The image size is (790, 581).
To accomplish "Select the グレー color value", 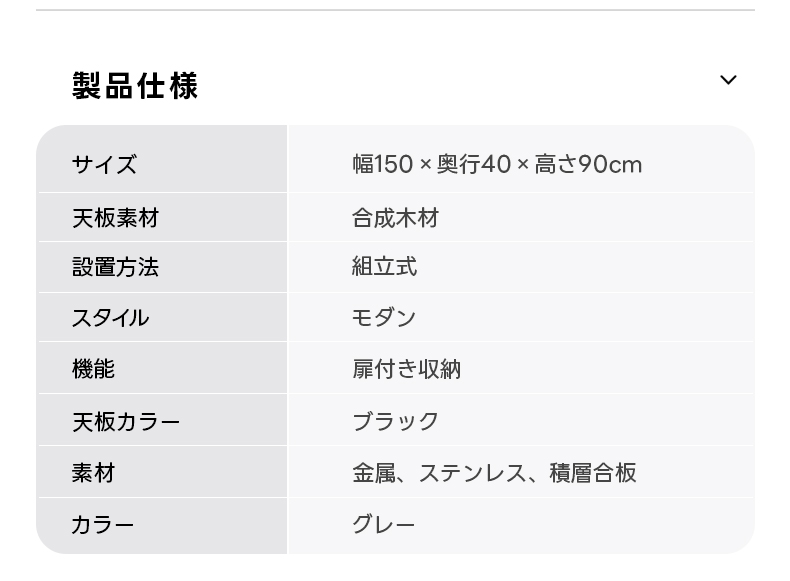I will coord(384,524).
